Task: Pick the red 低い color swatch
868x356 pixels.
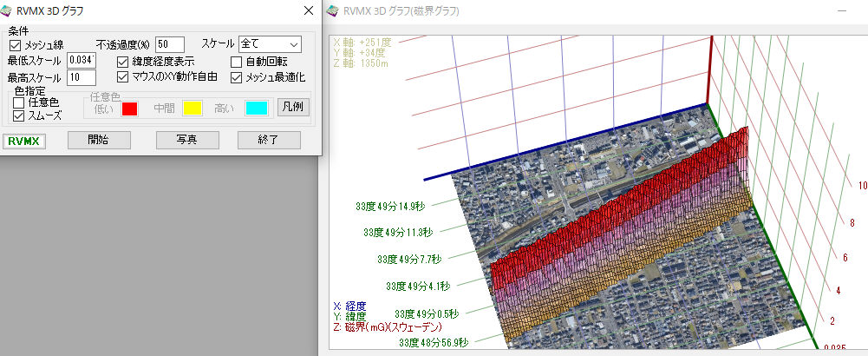Action: point(129,109)
